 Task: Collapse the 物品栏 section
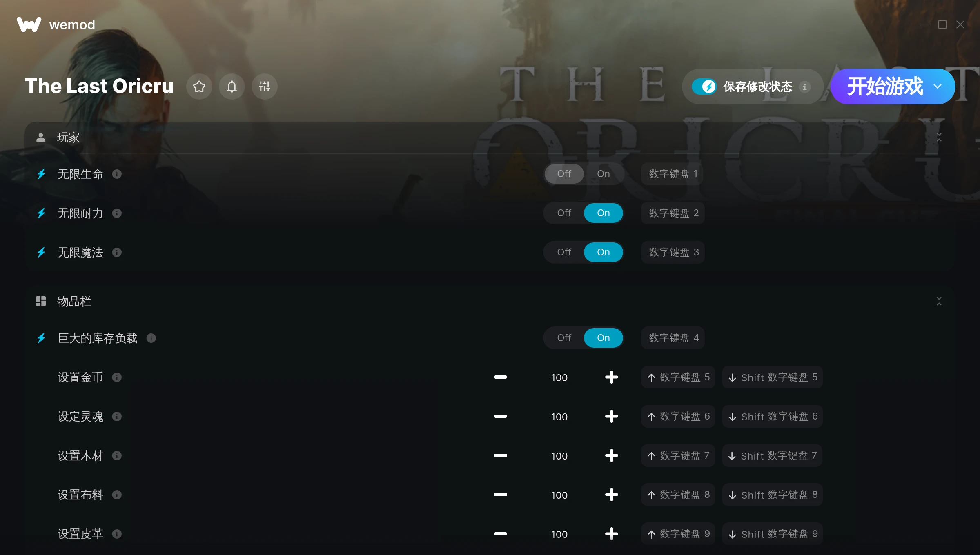(939, 302)
